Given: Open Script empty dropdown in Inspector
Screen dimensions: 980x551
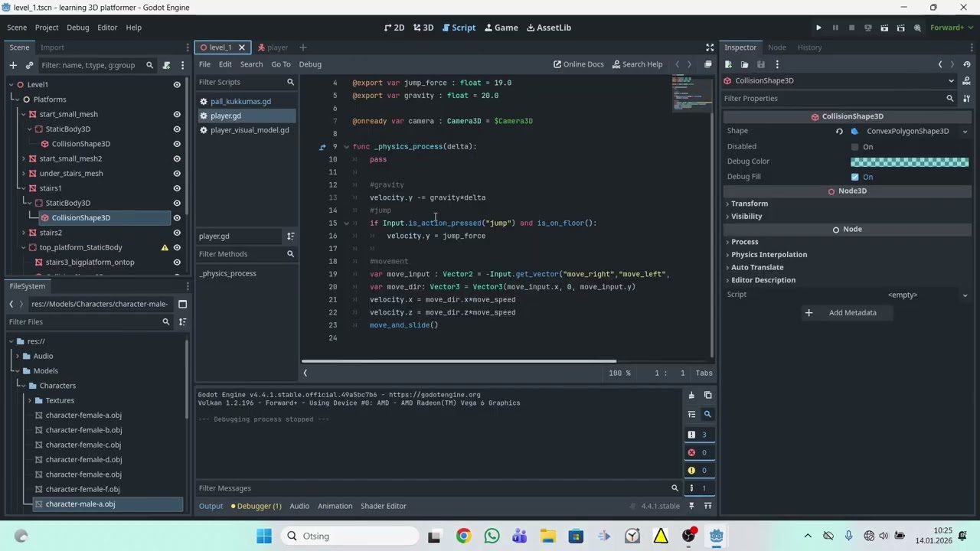Looking at the screenshot, I should 965,295.
